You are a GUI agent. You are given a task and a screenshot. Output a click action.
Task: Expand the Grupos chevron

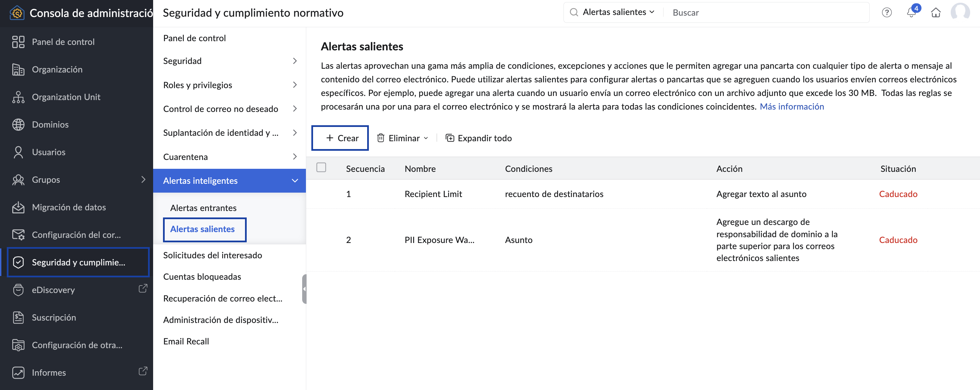coord(143,179)
